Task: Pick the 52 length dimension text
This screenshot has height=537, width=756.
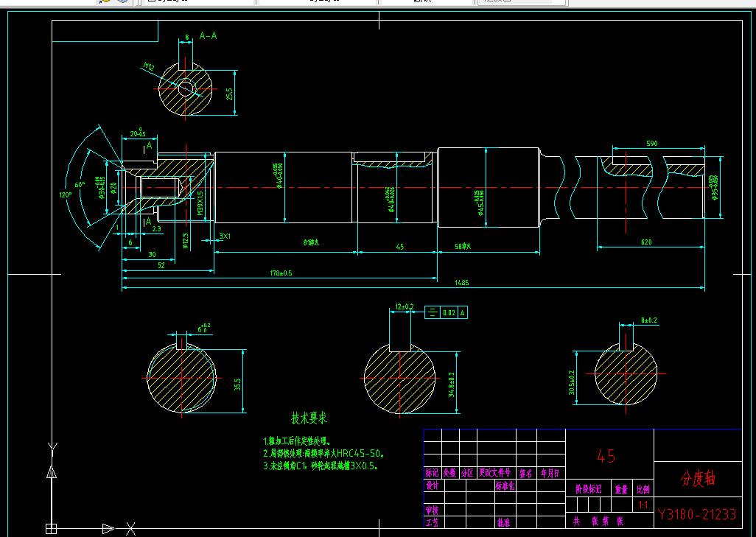Action: click(161, 265)
